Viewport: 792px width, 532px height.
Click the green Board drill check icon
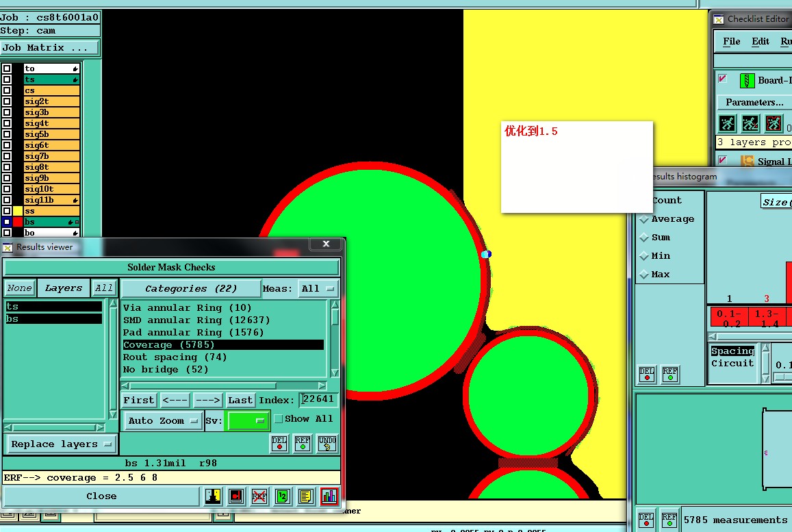747,80
